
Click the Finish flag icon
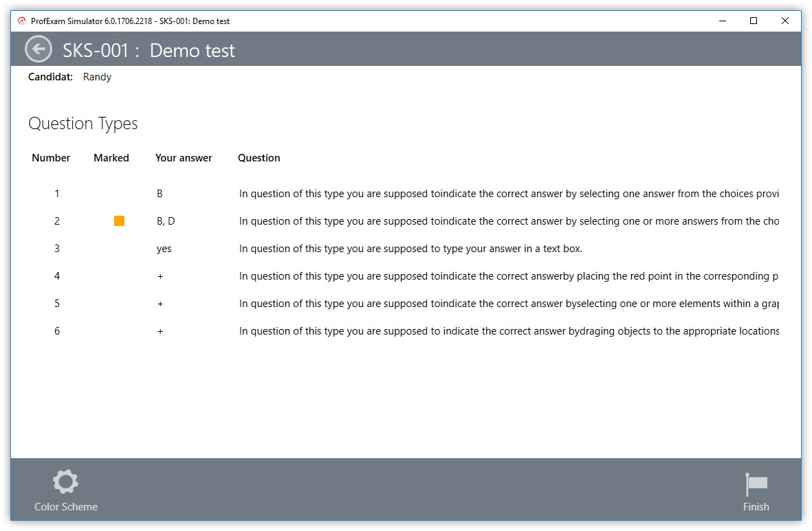coord(756,484)
